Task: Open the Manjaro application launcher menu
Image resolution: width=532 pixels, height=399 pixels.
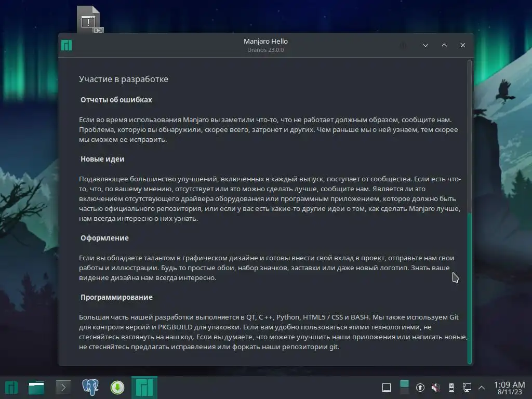Action: pos(11,388)
